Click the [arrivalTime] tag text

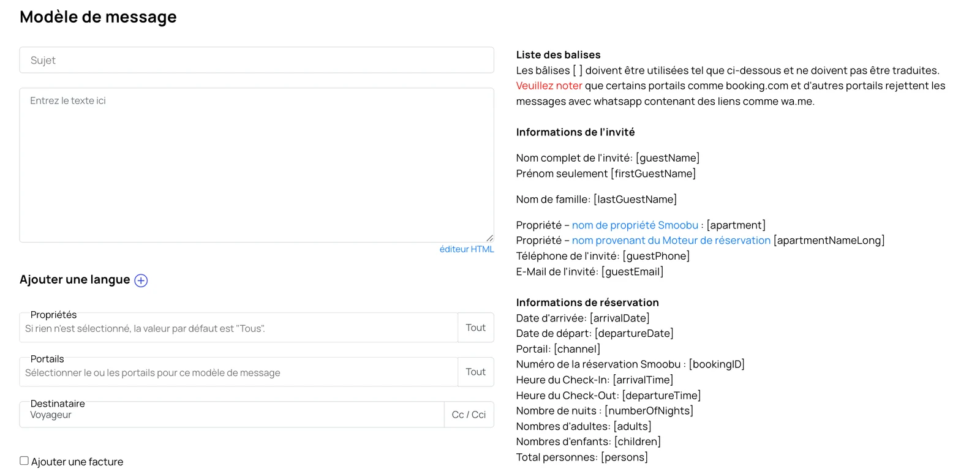click(643, 380)
